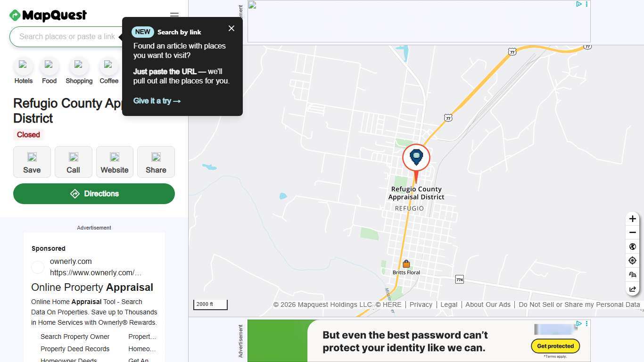
Task: Zoom out with the minus button
Action: tap(633, 232)
